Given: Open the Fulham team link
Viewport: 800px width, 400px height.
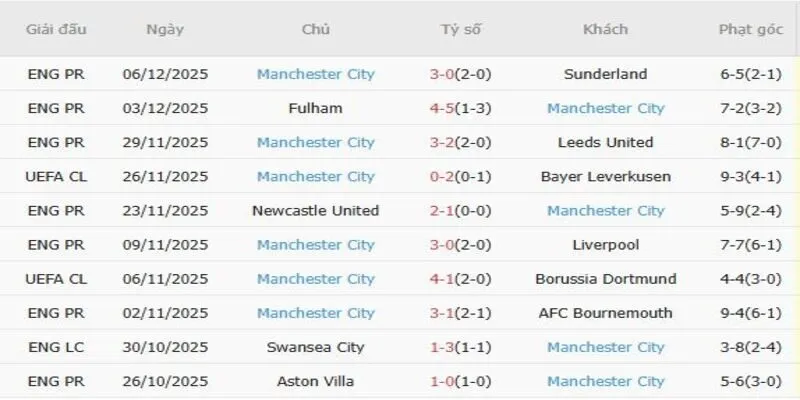Looking at the screenshot, I should tap(316, 108).
